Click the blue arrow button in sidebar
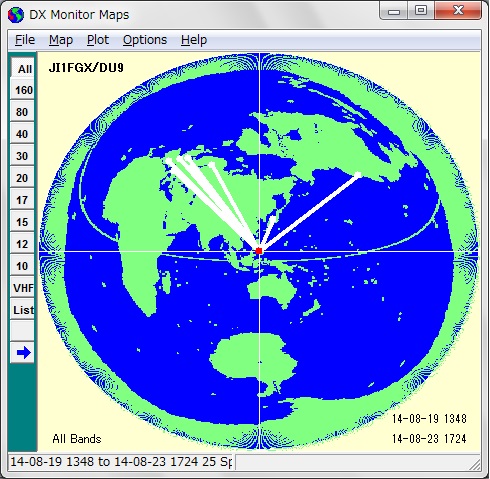Screen dimensions: 490x479 [22, 352]
